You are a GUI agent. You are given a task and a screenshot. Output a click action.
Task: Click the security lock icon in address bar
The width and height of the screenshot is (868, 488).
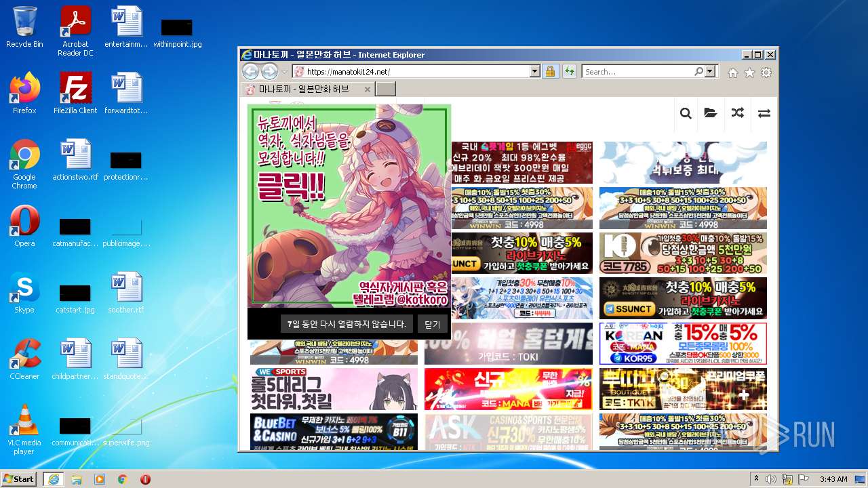click(x=550, y=72)
